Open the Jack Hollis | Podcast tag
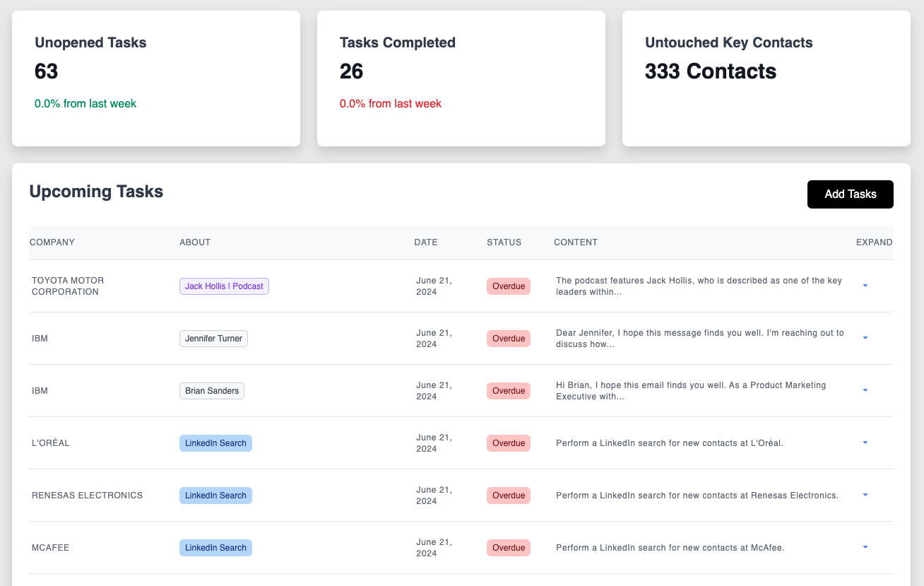Viewport: 924px width, 586px height. (x=224, y=286)
